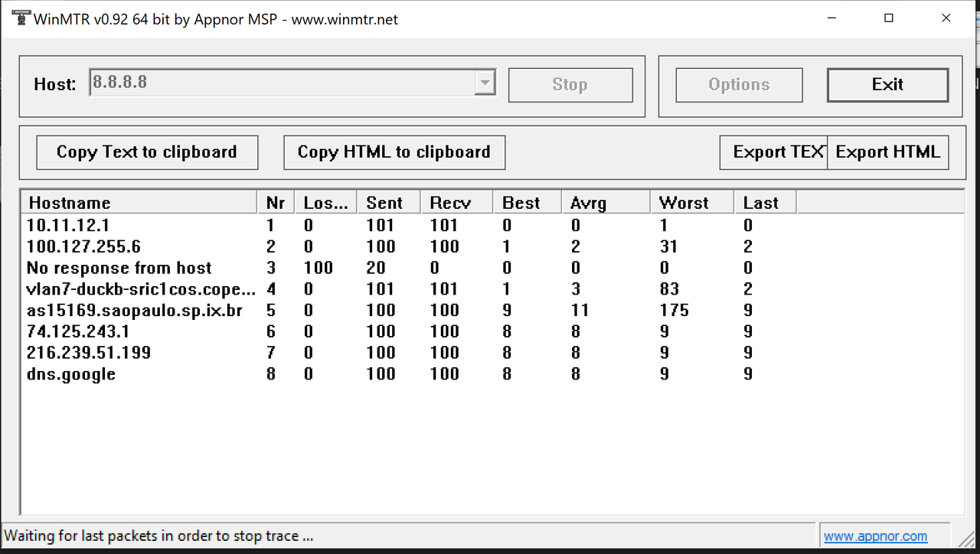The height and width of the screenshot is (554, 980).
Task: Click the loss value 100 for hop 3
Action: (318, 268)
